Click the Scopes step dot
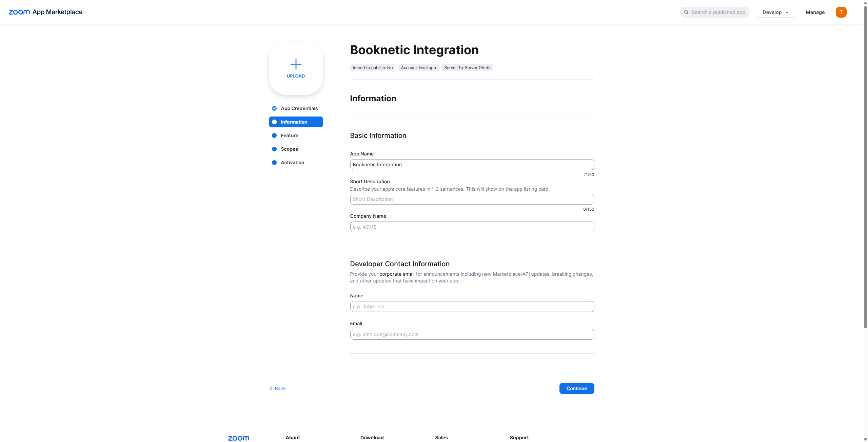Image resolution: width=868 pixels, height=442 pixels. pyautogui.click(x=274, y=149)
